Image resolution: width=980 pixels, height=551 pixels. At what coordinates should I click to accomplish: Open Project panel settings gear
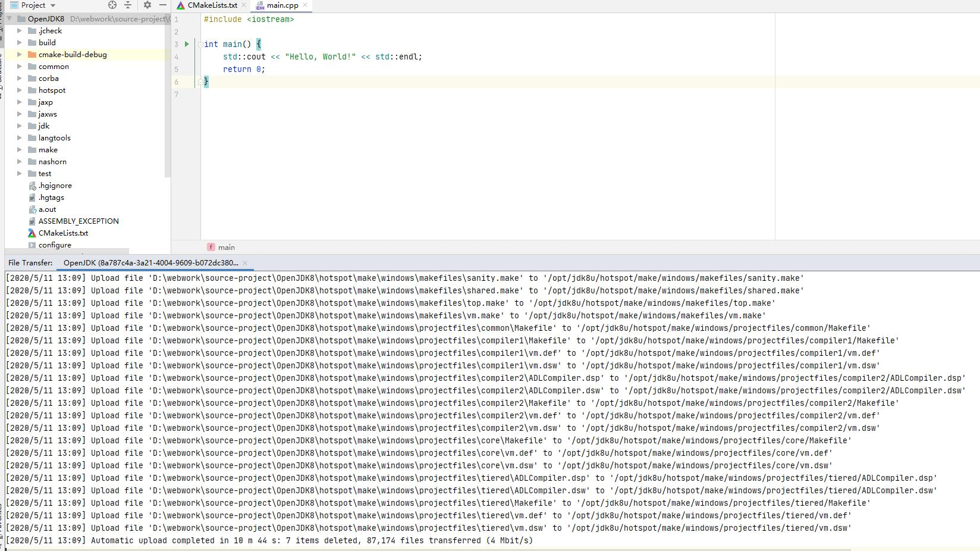(x=147, y=5)
